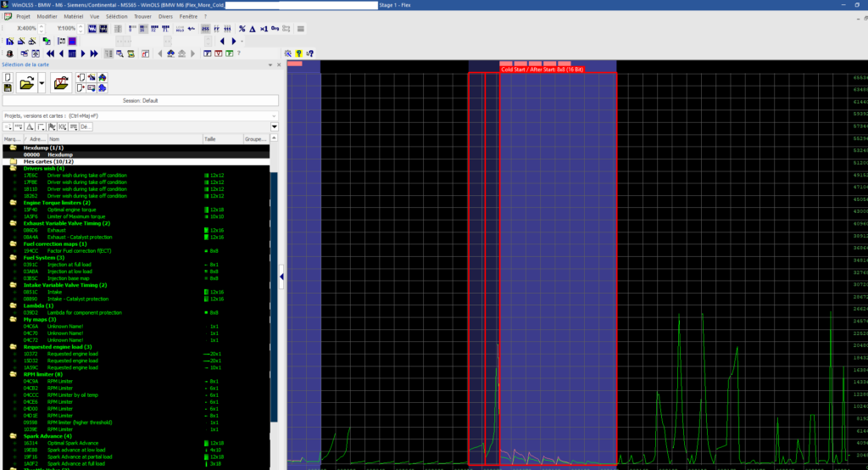The height and width of the screenshot is (470, 868).
Task: Expand the Drivers wish folder
Action: click(x=13, y=168)
